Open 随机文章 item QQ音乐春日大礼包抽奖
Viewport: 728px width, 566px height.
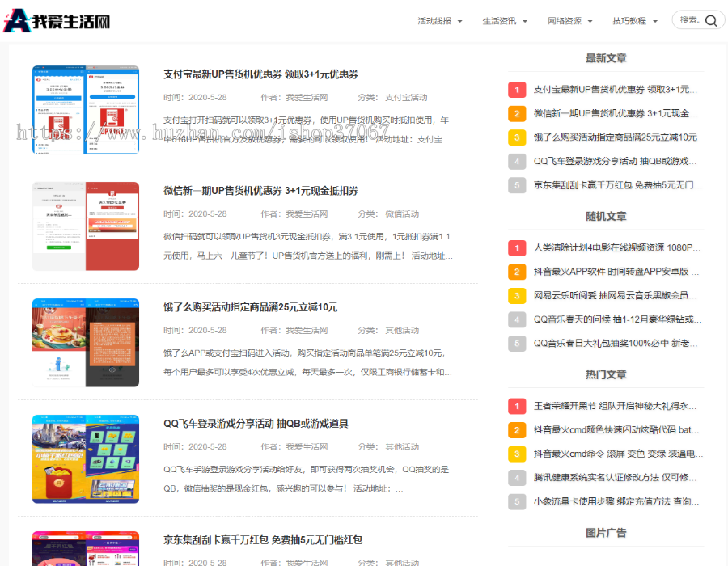pos(616,344)
